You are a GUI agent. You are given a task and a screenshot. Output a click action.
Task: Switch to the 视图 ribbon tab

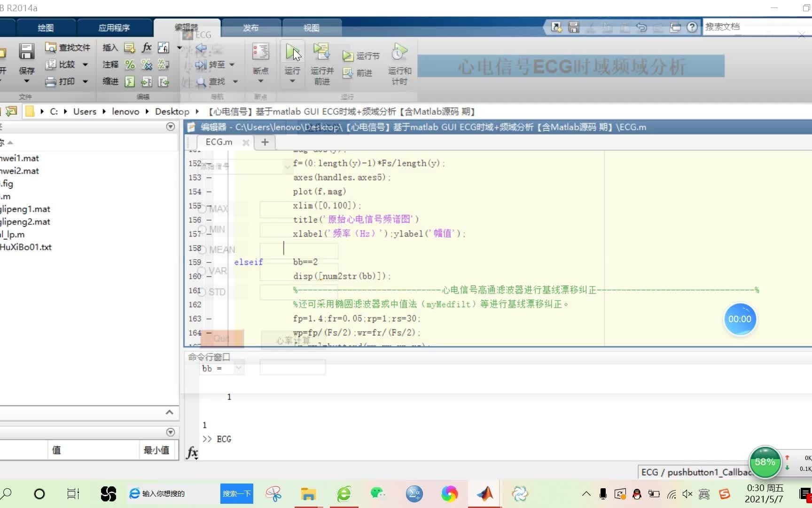[311, 28]
